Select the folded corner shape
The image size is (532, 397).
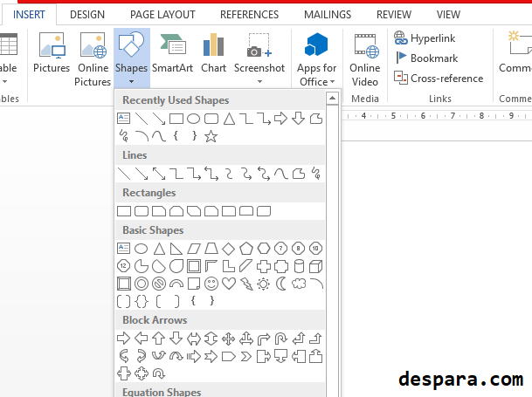click(194, 284)
